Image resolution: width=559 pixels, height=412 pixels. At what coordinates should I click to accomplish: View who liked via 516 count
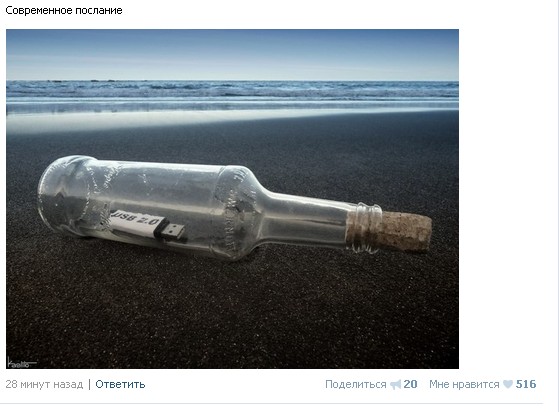coord(526,384)
